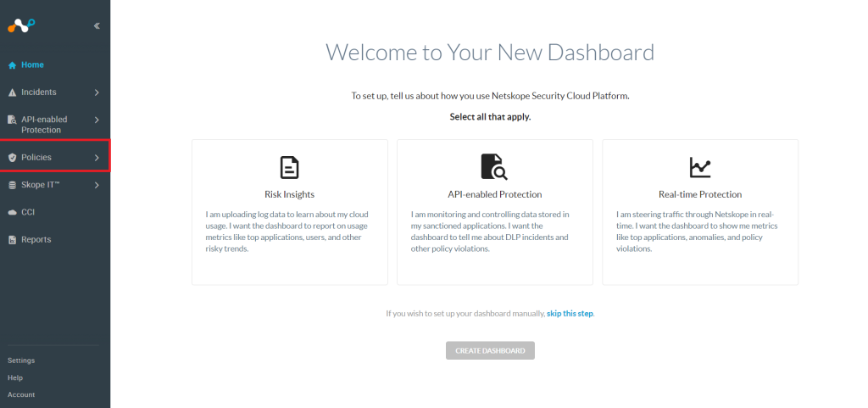Click the Skope IT database icon
This screenshot has height=408, width=868.
pos(12,186)
